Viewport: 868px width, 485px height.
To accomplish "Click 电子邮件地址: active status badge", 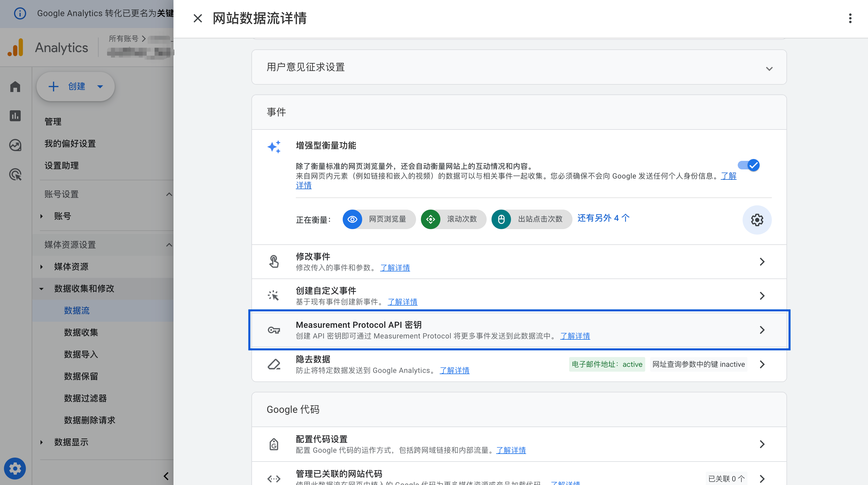I will click(607, 364).
